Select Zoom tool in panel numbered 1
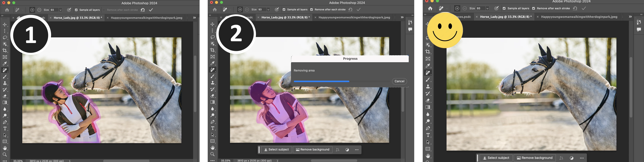The width and height of the screenshot is (644, 162). [x=5, y=154]
